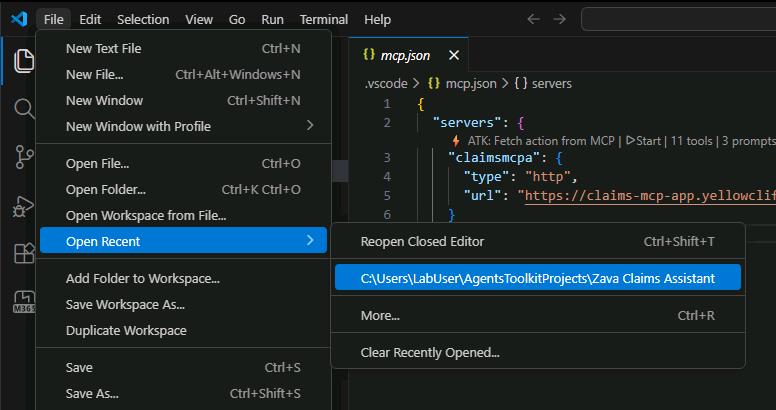Choose Duplicate Workspace
The height and width of the screenshot is (410, 776).
183,330
